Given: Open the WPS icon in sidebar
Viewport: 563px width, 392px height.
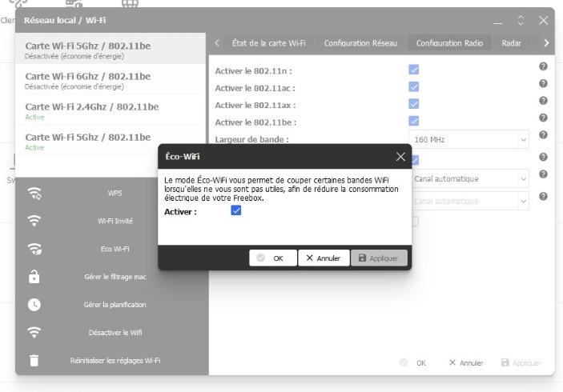Looking at the screenshot, I should coord(34,194).
